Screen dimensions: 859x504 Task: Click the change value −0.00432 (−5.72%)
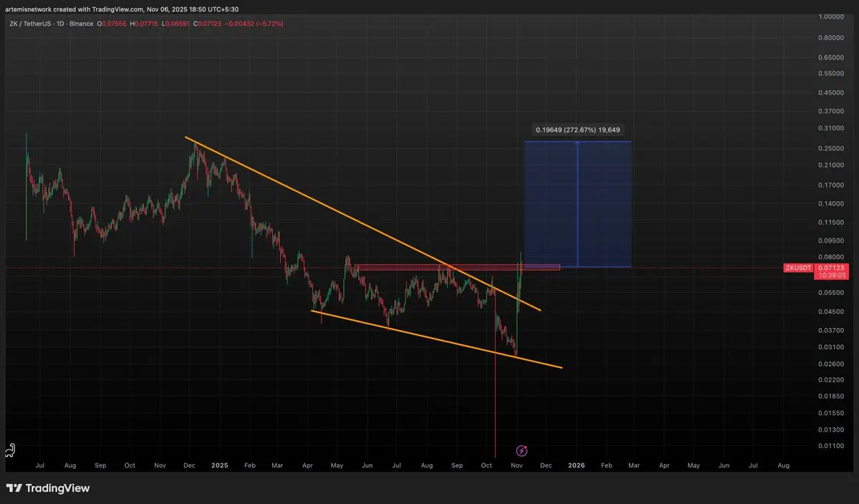click(255, 24)
